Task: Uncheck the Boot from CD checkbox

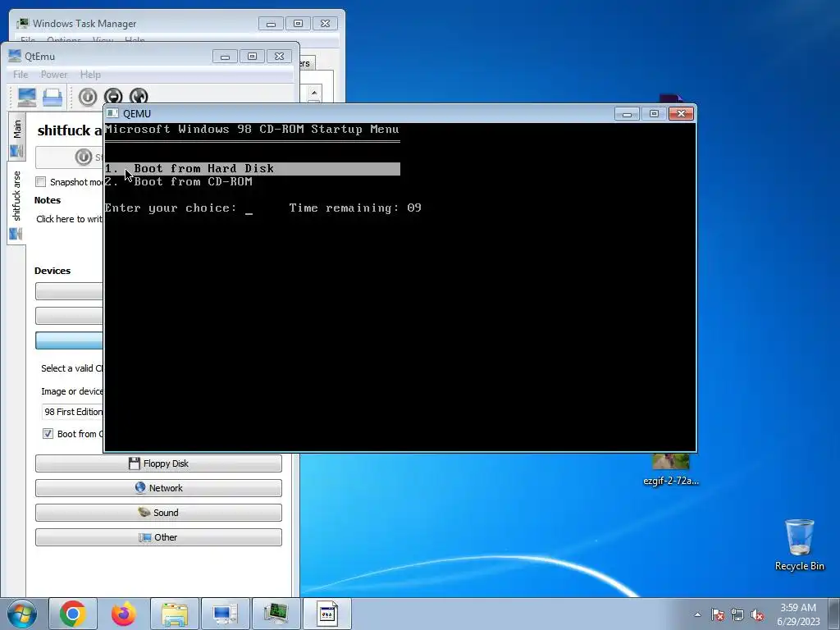Action: [x=48, y=434]
